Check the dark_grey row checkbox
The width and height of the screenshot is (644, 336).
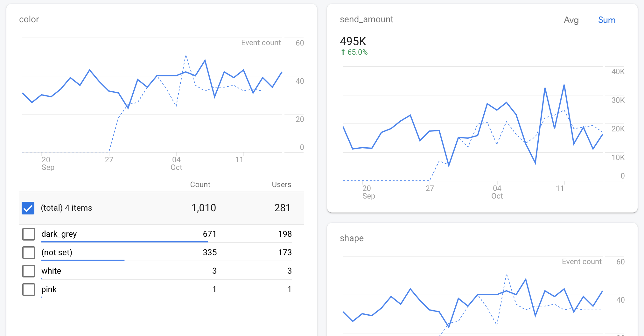pos(29,234)
